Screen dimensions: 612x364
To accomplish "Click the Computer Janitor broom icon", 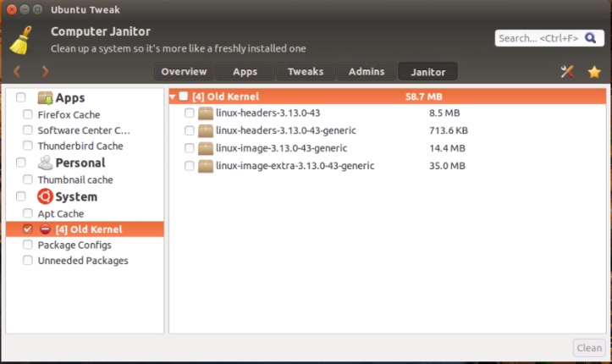I will (x=20, y=40).
